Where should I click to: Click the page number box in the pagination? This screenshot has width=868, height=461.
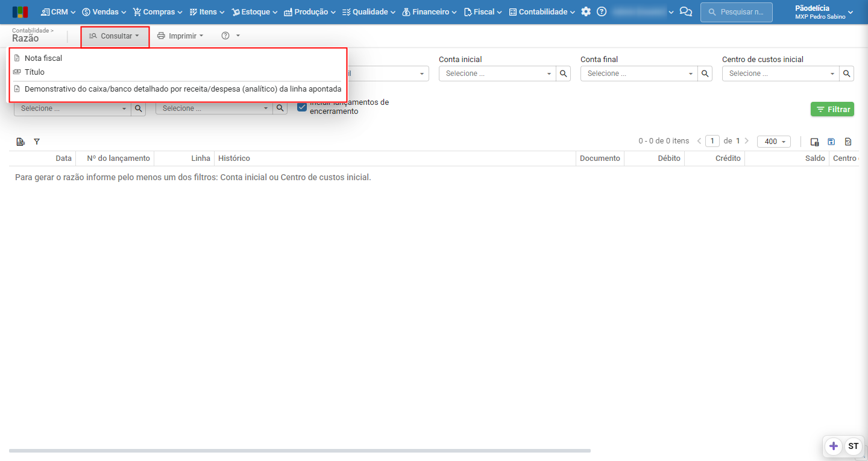(x=713, y=141)
